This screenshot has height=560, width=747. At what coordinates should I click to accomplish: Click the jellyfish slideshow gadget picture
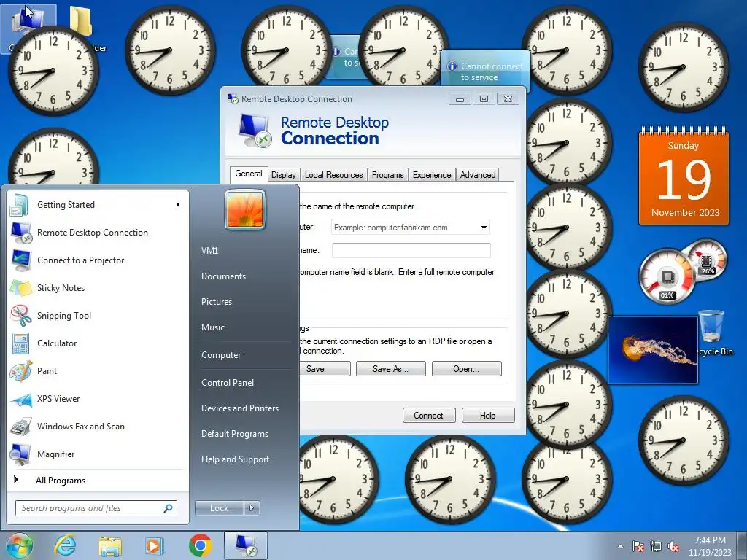tap(653, 349)
